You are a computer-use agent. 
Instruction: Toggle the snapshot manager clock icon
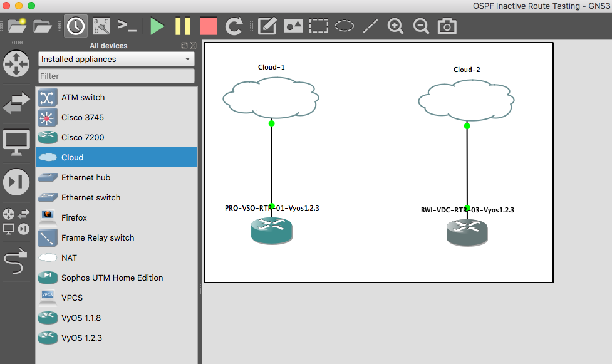click(x=76, y=26)
